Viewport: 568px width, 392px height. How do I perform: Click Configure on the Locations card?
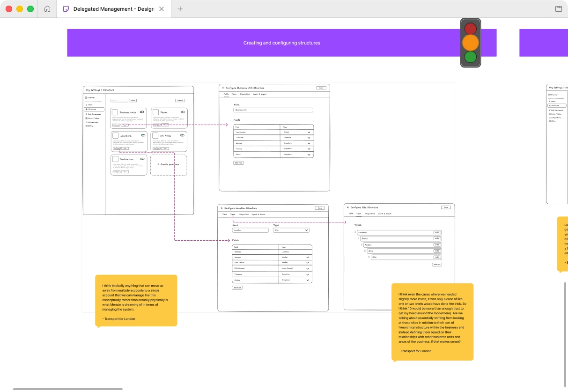coord(117,148)
